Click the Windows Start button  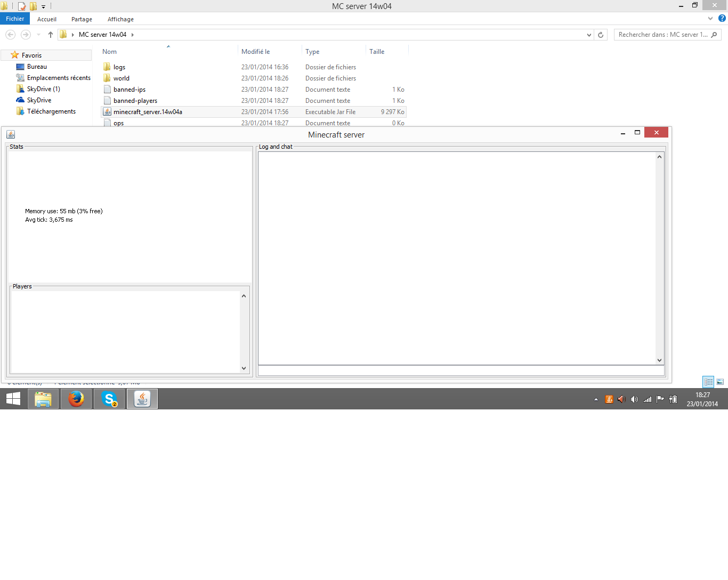pyautogui.click(x=13, y=399)
